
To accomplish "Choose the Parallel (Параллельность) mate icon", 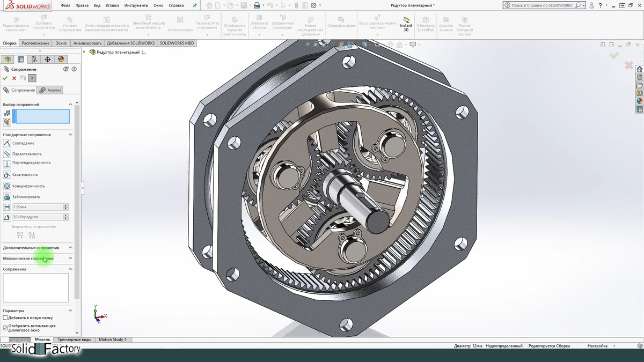I will coord(7,154).
